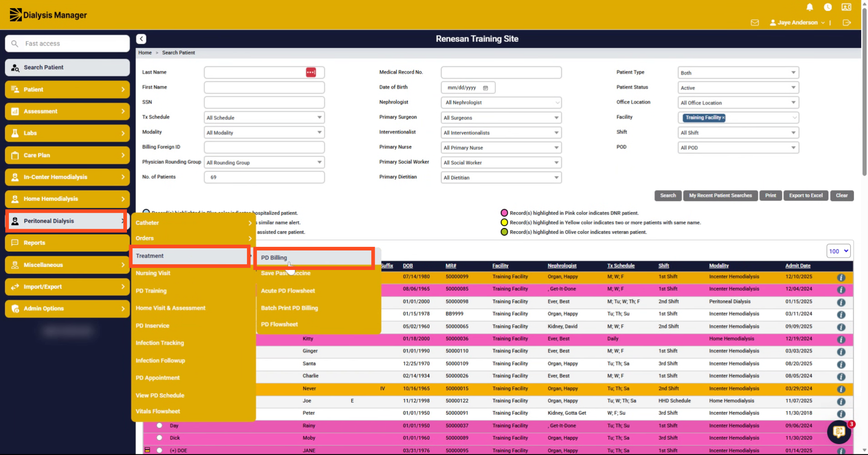Click the page vertical scrollbar

click(864, 91)
